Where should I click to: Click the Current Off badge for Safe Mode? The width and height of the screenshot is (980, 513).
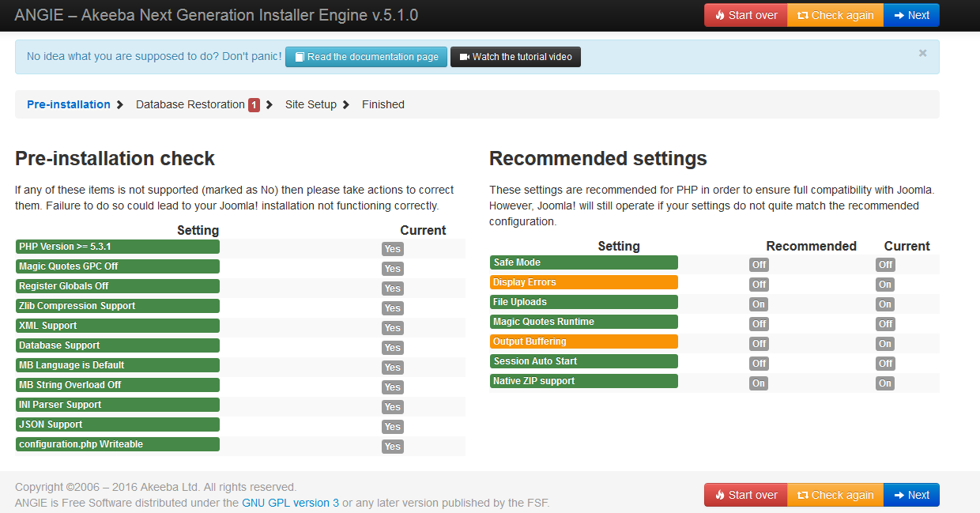[885, 265]
